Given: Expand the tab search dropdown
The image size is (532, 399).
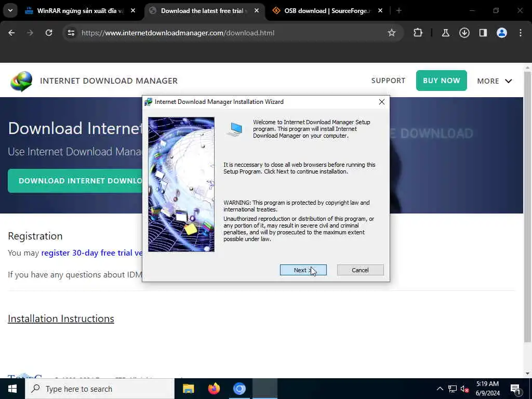Looking at the screenshot, I should click(10, 10).
